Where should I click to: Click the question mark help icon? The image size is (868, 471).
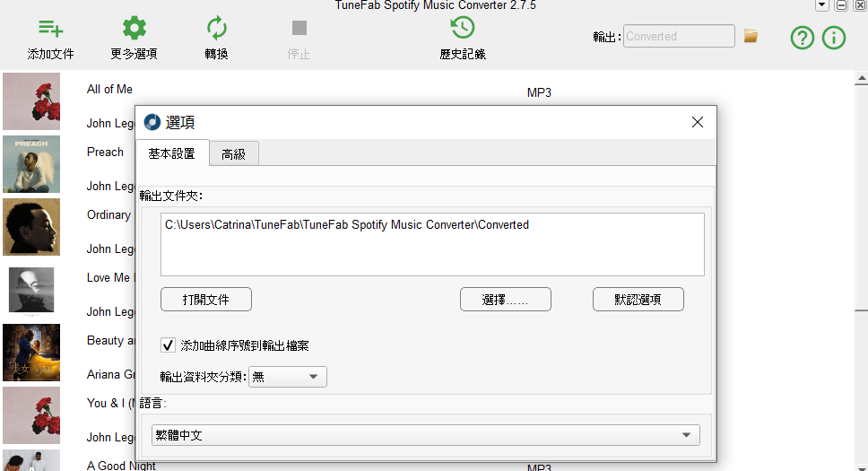tap(803, 38)
